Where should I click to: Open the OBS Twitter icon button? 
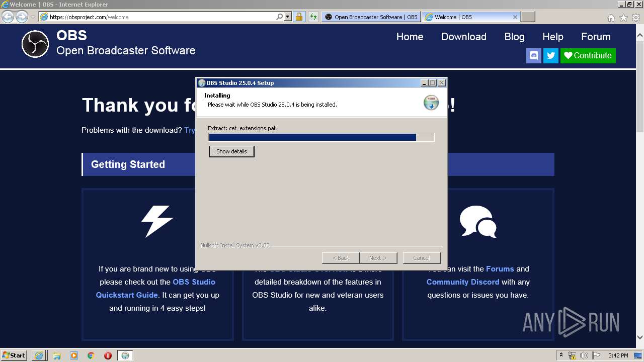551,55
